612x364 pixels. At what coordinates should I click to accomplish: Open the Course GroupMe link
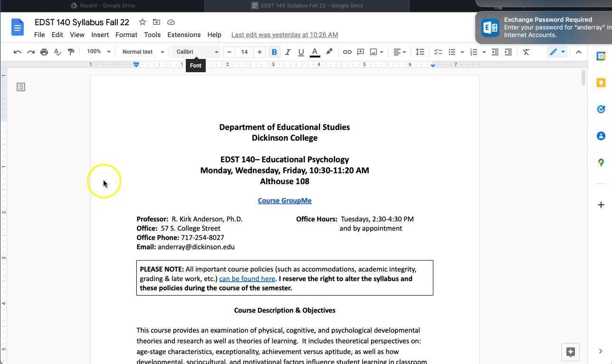(284, 200)
